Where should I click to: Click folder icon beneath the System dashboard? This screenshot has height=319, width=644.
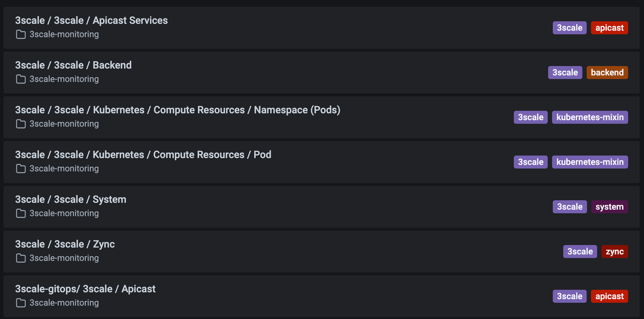coord(20,213)
